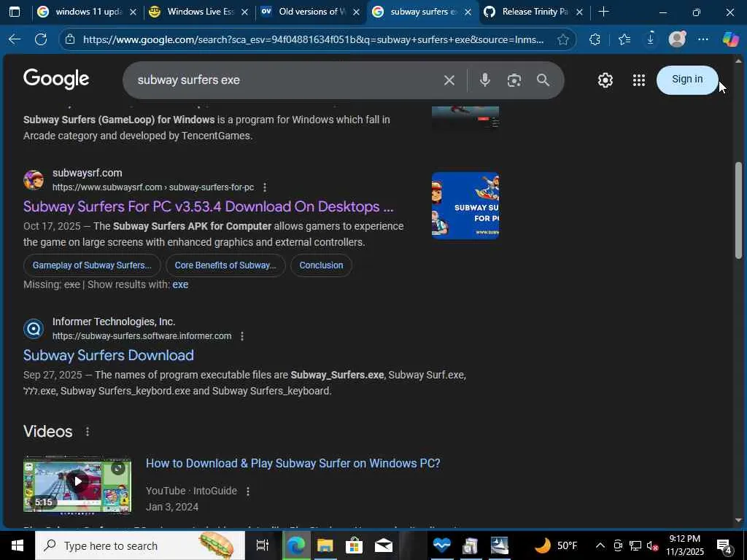Show hidden system tray icons chevron
747x560 pixels.
point(600,545)
